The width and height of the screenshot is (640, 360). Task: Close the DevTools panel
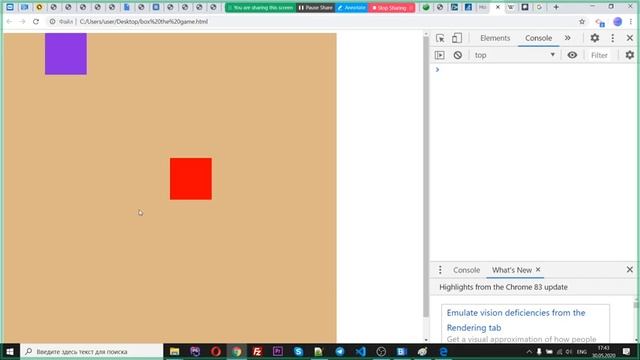pos(629,38)
